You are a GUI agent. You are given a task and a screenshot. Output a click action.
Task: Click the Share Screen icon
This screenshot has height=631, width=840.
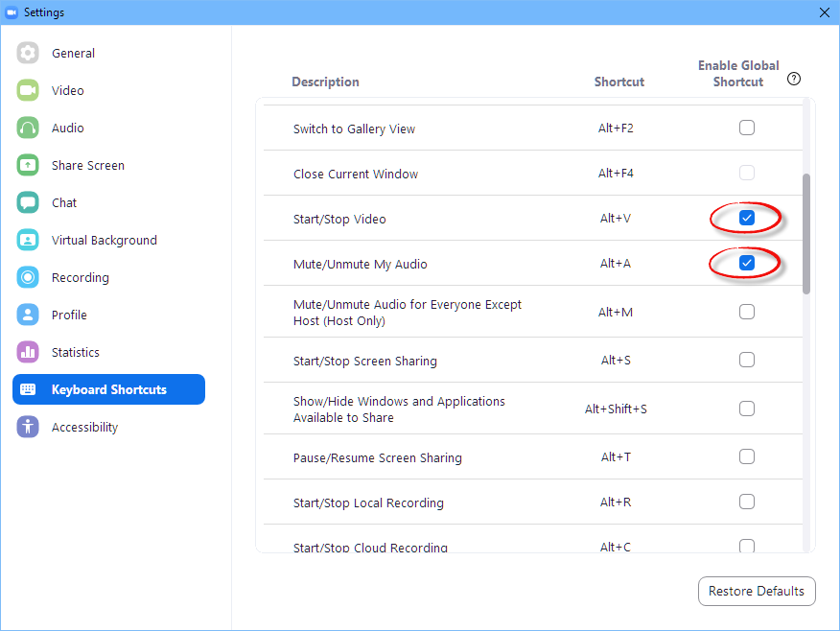coord(28,166)
